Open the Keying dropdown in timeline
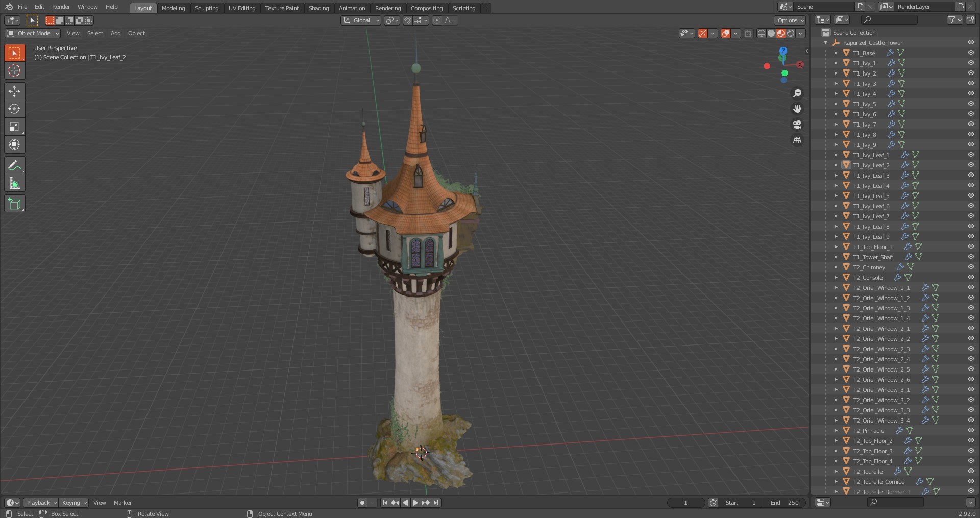 tap(73, 503)
